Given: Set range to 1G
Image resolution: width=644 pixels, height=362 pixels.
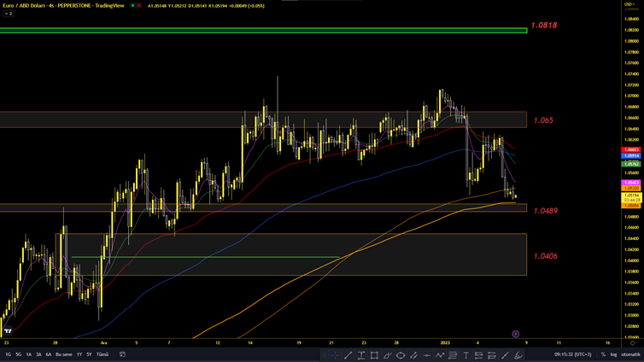Looking at the screenshot, I should [9, 354].
